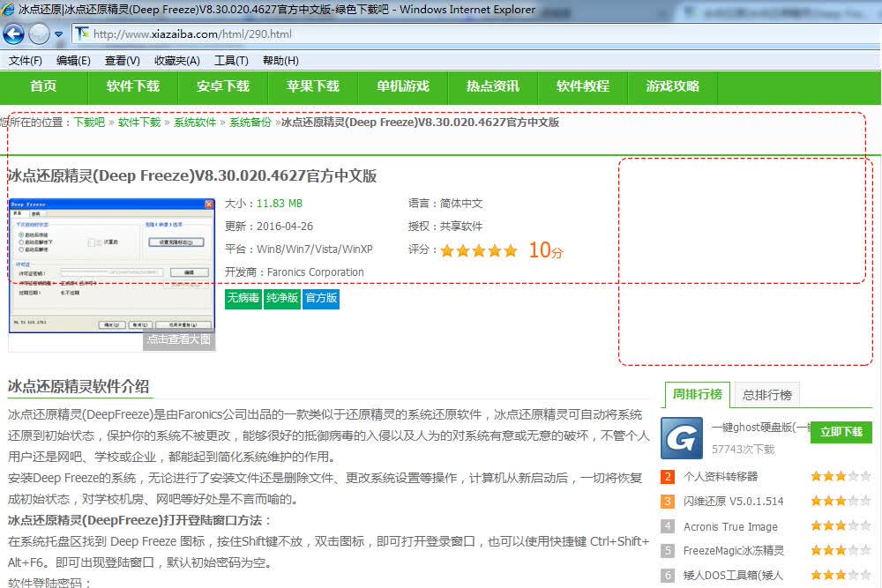This screenshot has width=882, height=588.
Task: Open the recent pages dropdown arrow
Action: 58,35
